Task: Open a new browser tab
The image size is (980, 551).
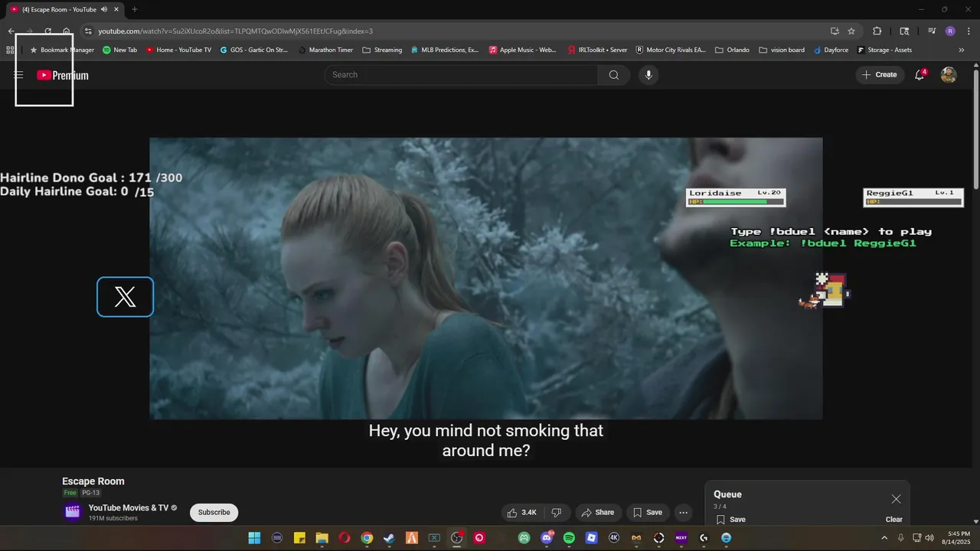Action: pyautogui.click(x=135, y=9)
